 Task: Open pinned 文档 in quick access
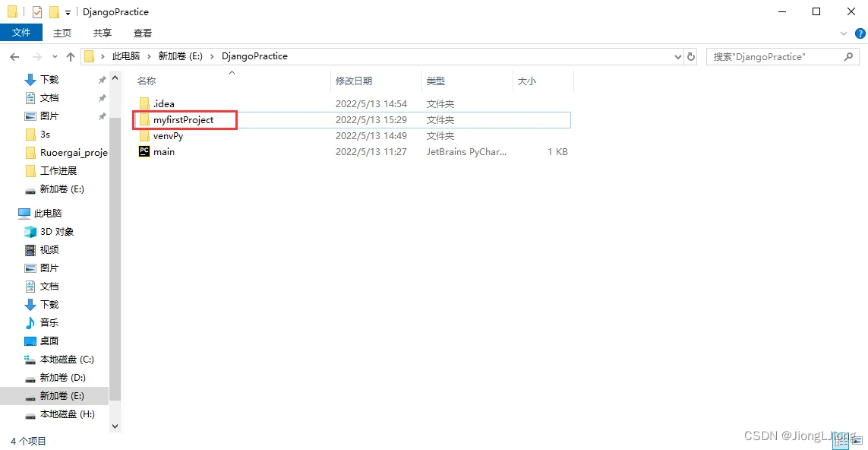click(49, 98)
